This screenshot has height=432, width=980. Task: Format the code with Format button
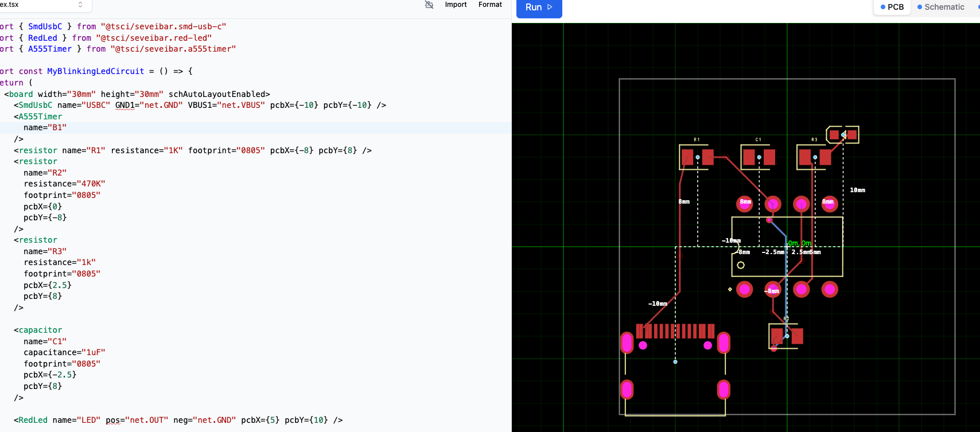tap(490, 5)
